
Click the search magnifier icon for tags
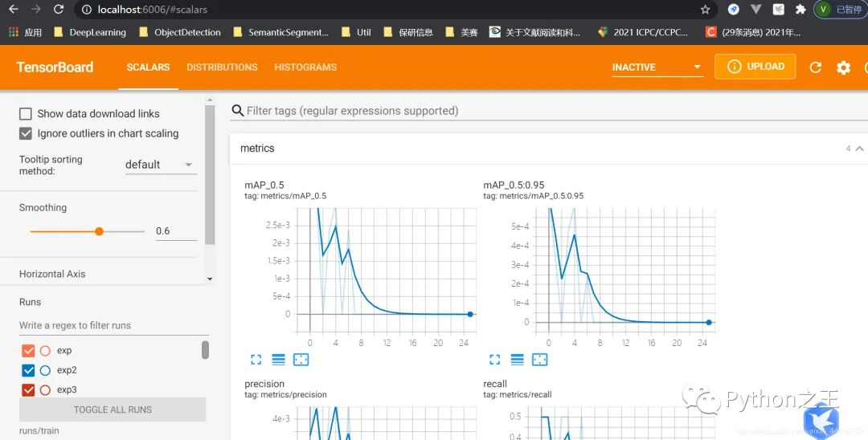[237, 111]
